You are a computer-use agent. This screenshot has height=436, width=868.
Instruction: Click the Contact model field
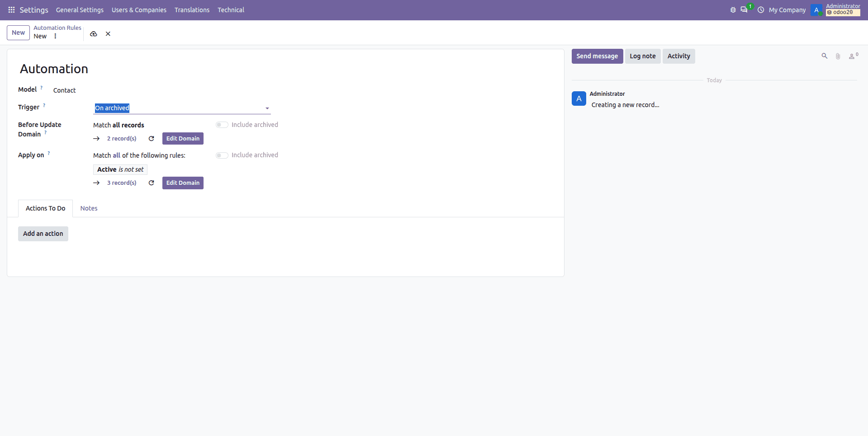tap(65, 90)
